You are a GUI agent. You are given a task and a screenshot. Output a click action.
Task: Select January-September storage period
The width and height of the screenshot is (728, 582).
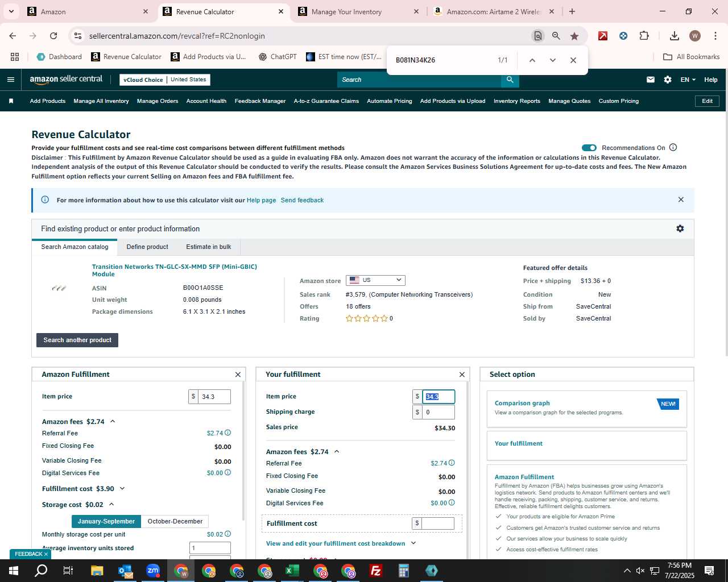(106, 521)
